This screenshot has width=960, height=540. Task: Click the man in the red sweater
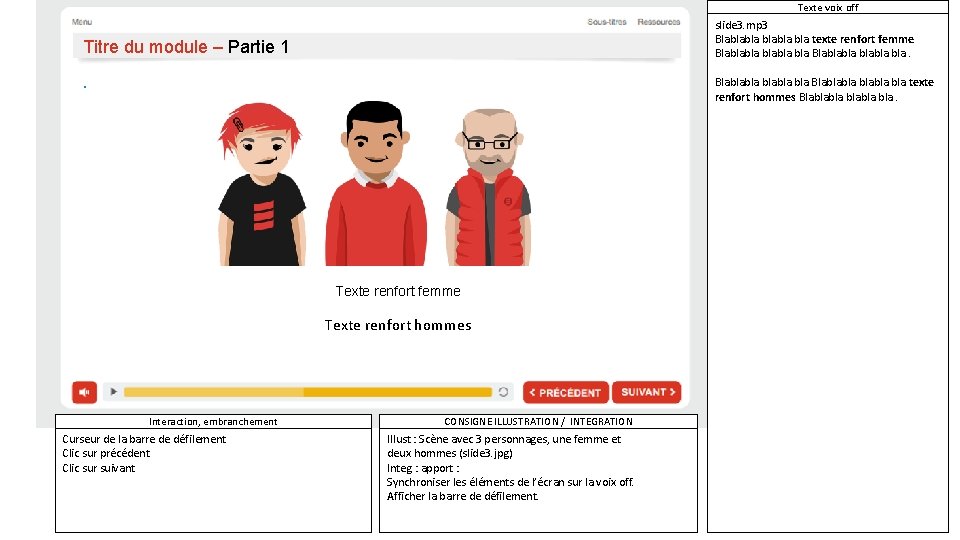pyautogui.click(x=375, y=184)
